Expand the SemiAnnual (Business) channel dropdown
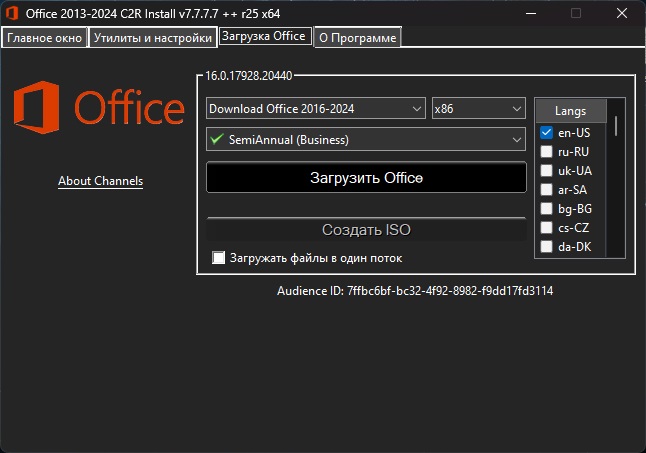The image size is (646, 453). pyautogui.click(x=366, y=139)
